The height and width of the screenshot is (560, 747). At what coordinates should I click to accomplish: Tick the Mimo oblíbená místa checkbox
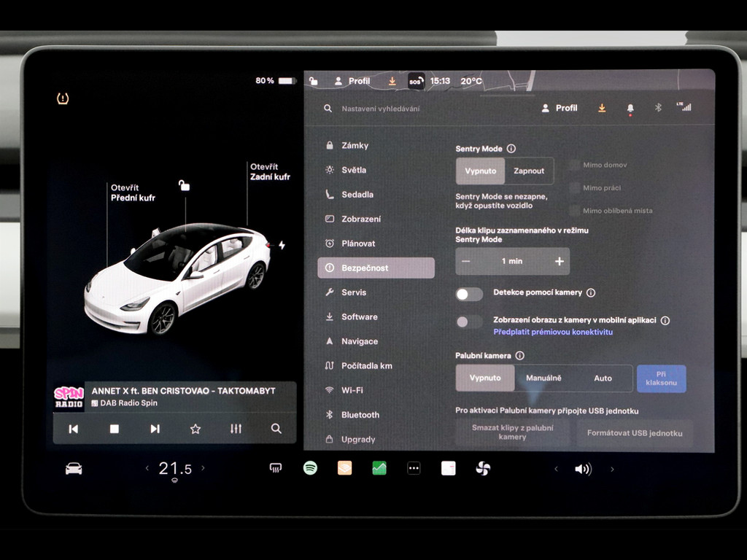click(575, 211)
